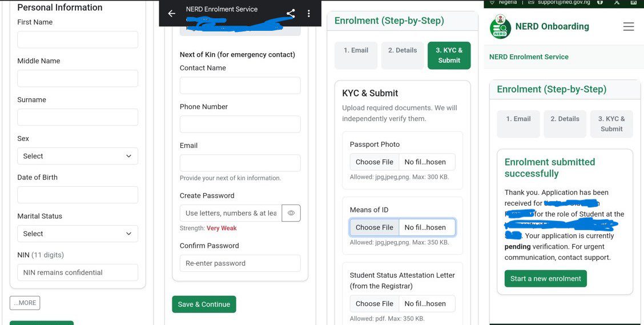Click the Facebook icon in the header
644x325 pixels.
click(600, 2)
